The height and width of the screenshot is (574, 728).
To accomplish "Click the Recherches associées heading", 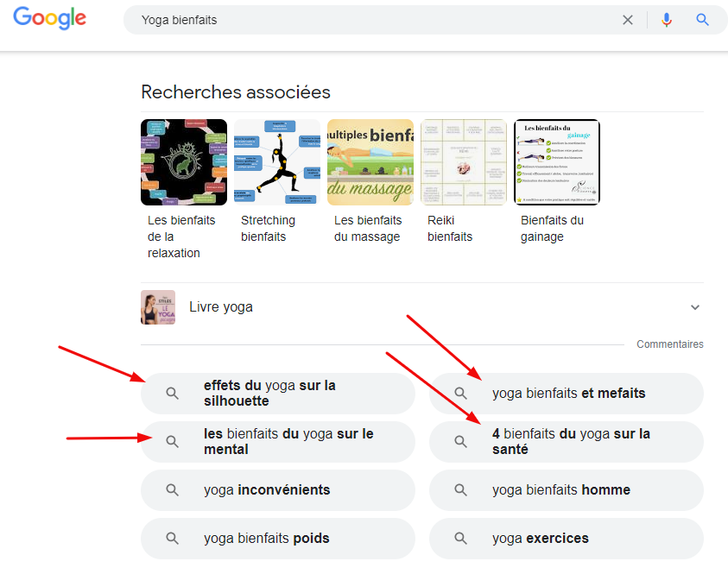I will [236, 91].
